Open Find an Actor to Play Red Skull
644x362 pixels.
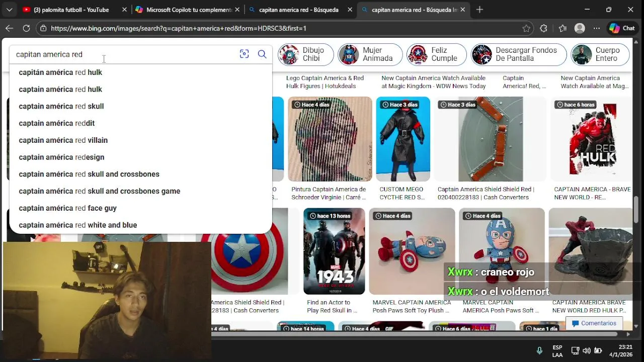332,307
